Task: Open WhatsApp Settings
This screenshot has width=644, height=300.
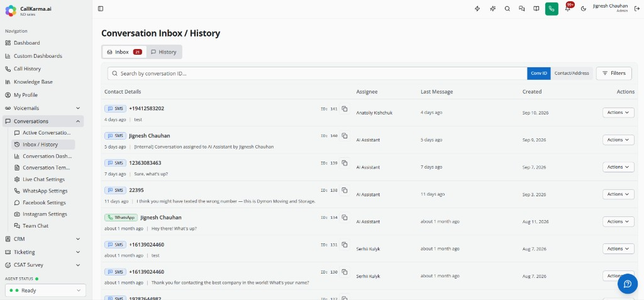Action: pos(43,191)
